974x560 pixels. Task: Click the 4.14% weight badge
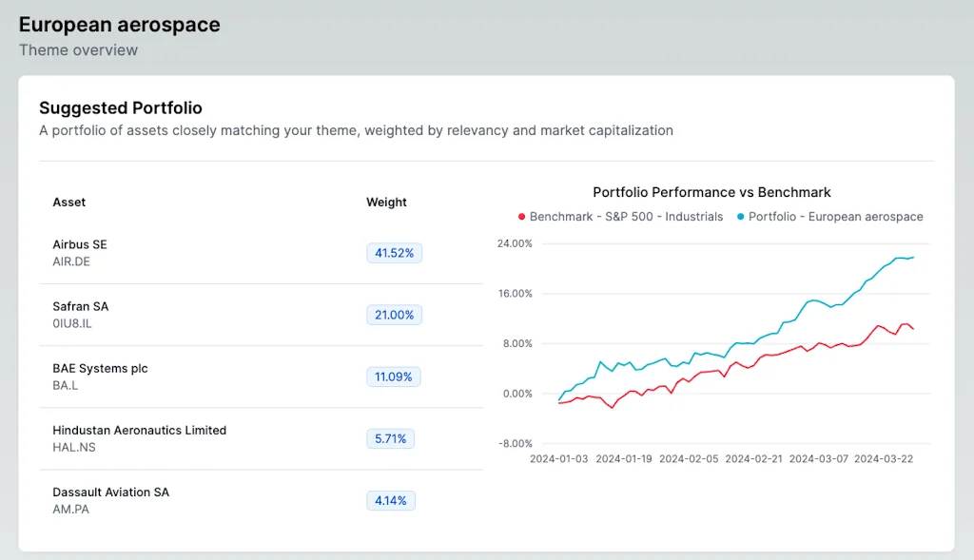(391, 500)
